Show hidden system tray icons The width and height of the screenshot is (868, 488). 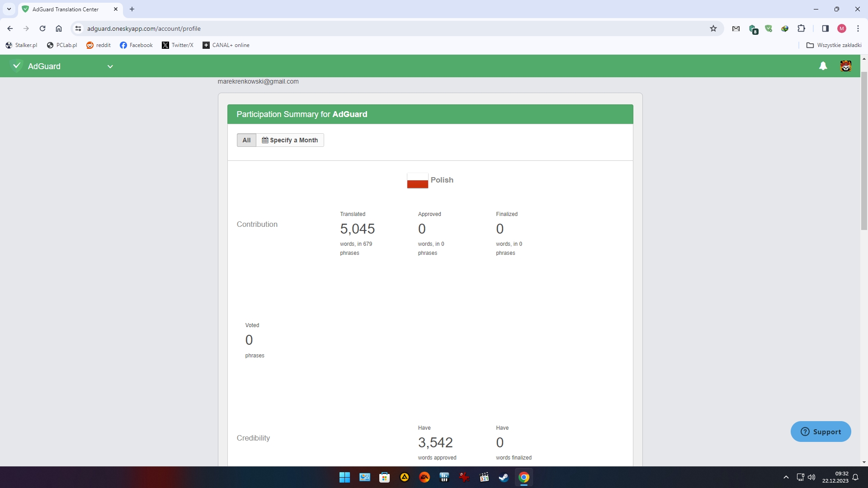click(786, 478)
